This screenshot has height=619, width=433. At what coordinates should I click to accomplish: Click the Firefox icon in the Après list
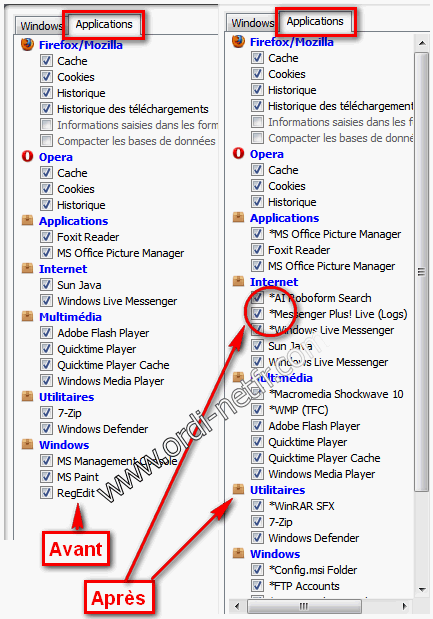pyautogui.click(x=238, y=41)
